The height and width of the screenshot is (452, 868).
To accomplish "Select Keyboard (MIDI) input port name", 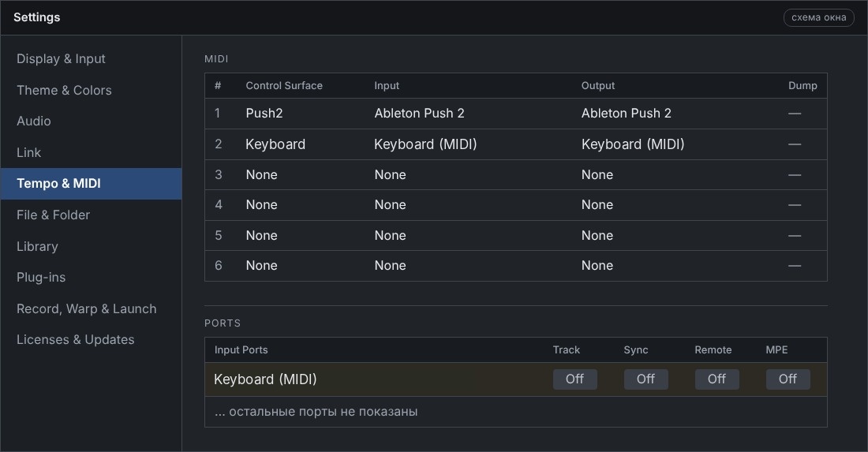I will click(265, 379).
